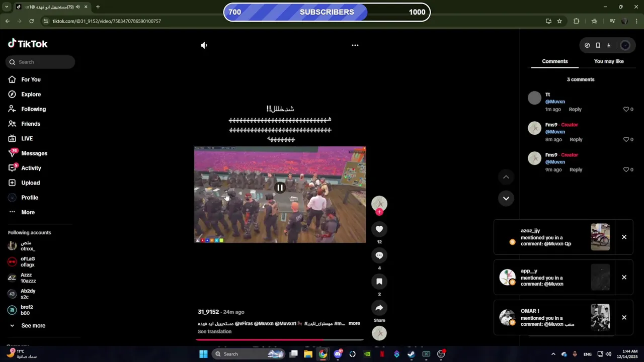Dismiss the app__y mention notification

(x=624, y=277)
